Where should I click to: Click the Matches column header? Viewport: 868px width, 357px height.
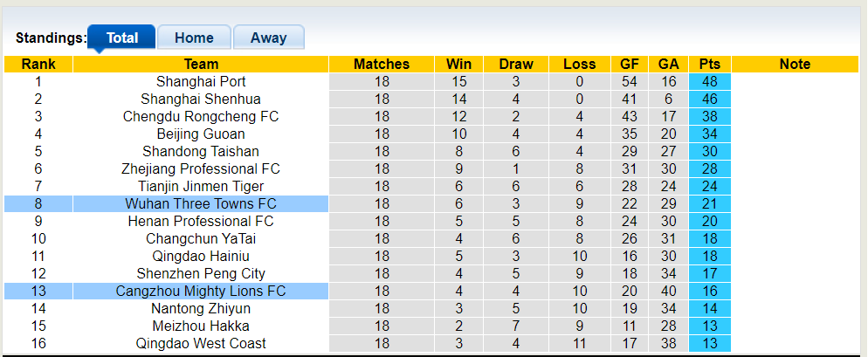[x=382, y=65]
